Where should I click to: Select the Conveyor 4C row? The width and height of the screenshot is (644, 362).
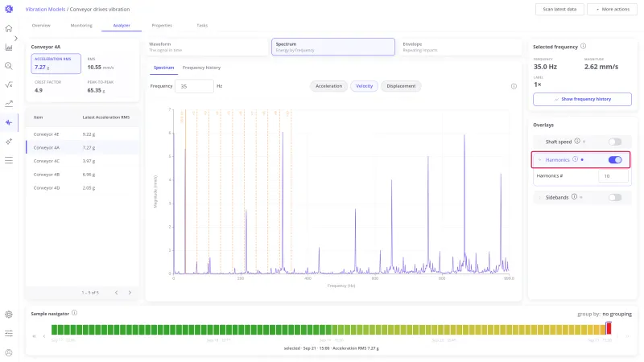tap(83, 161)
